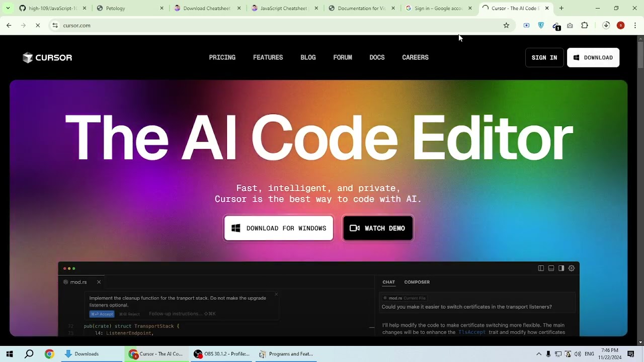Toggle the demo editor's bottom panel layout icon

tap(551, 268)
